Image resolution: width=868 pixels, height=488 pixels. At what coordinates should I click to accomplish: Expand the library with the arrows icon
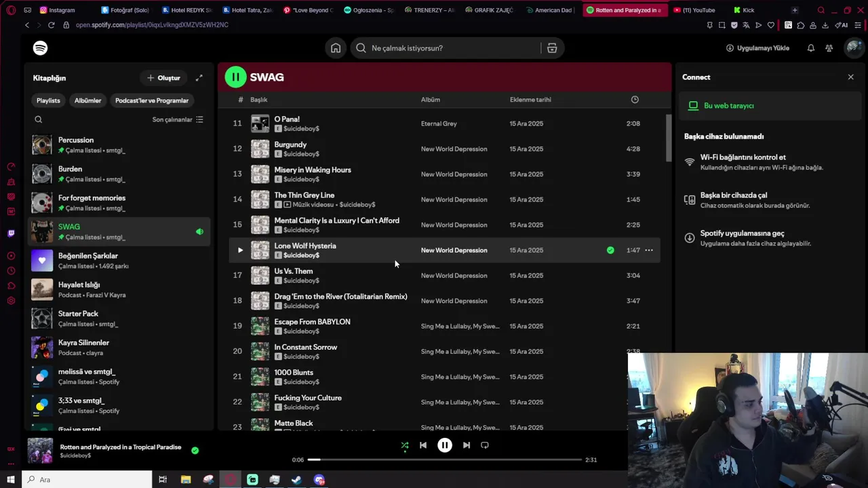pyautogui.click(x=199, y=78)
